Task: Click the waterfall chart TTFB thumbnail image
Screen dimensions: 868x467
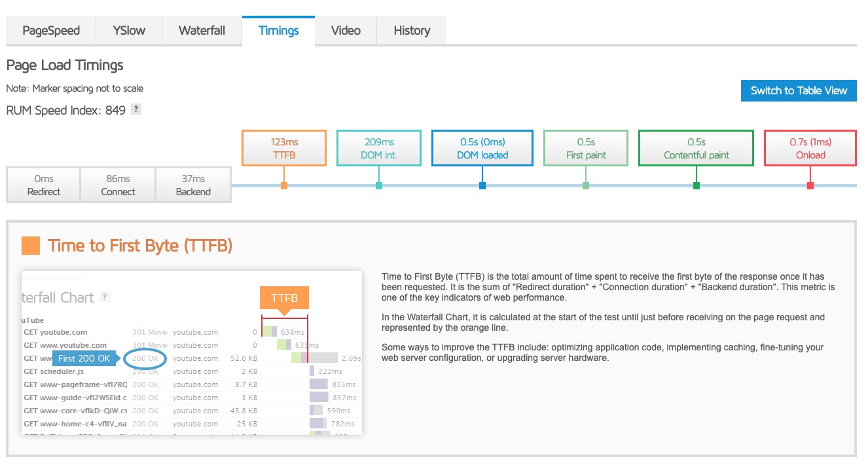Action: point(192,352)
